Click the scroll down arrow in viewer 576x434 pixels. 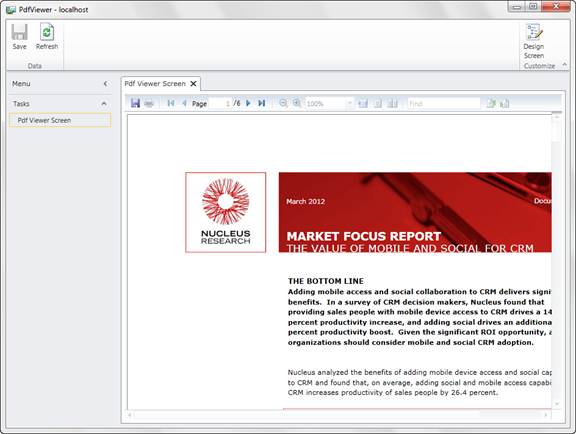click(557, 404)
